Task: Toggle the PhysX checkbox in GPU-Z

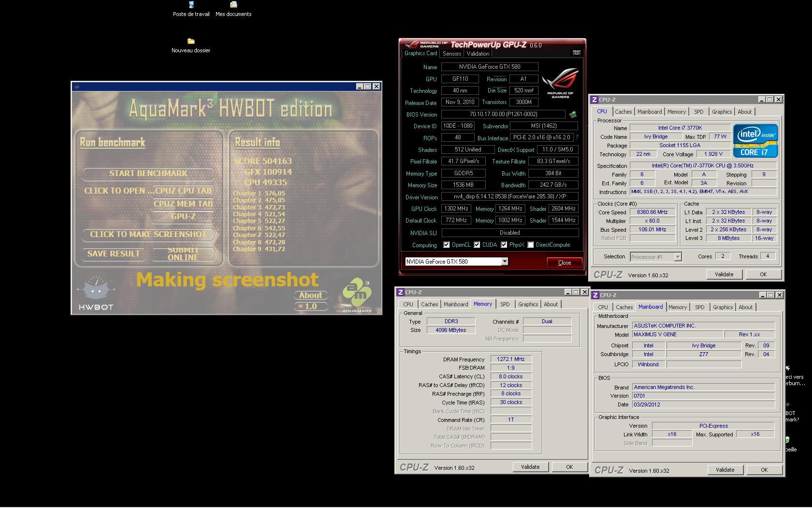Action: [x=504, y=245]
